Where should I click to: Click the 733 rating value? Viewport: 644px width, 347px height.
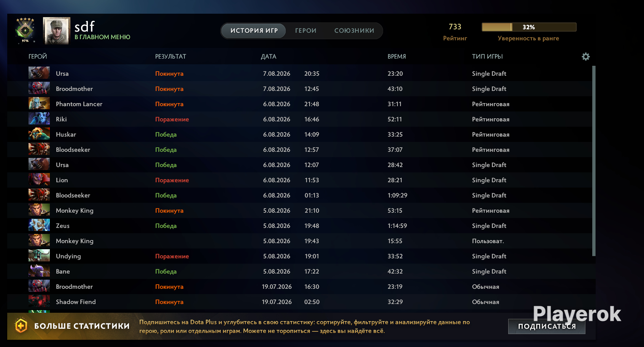(x=455, y=27)
